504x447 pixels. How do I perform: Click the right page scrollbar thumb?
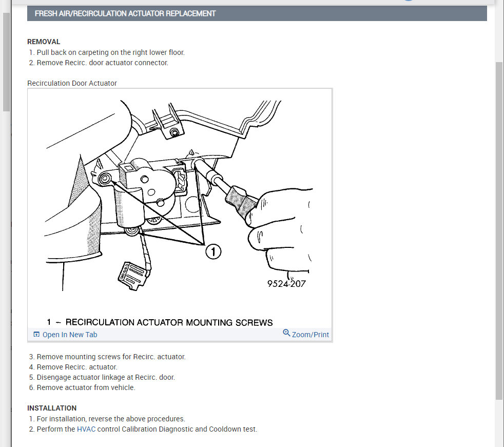pos(499,230)
